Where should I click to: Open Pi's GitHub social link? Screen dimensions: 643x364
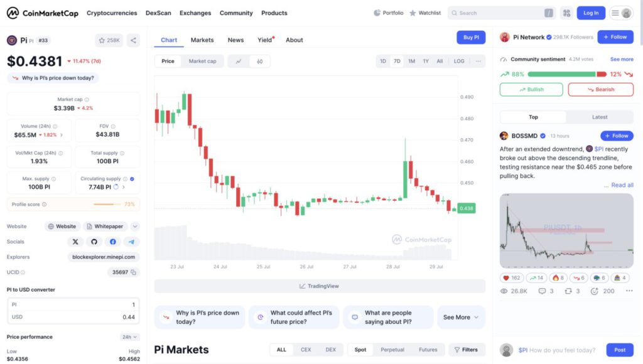tap(94, 242)
